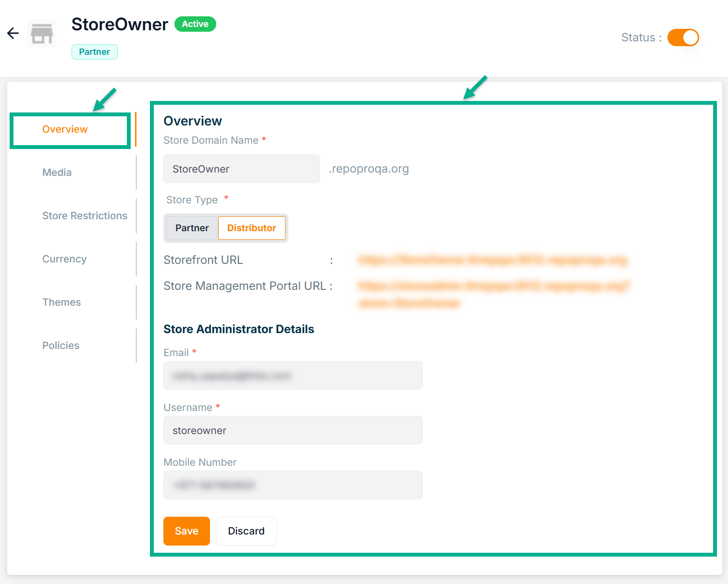Screen dimensions: 728x584
Task: Click the Username input field
Action: [x=293, y=430]
